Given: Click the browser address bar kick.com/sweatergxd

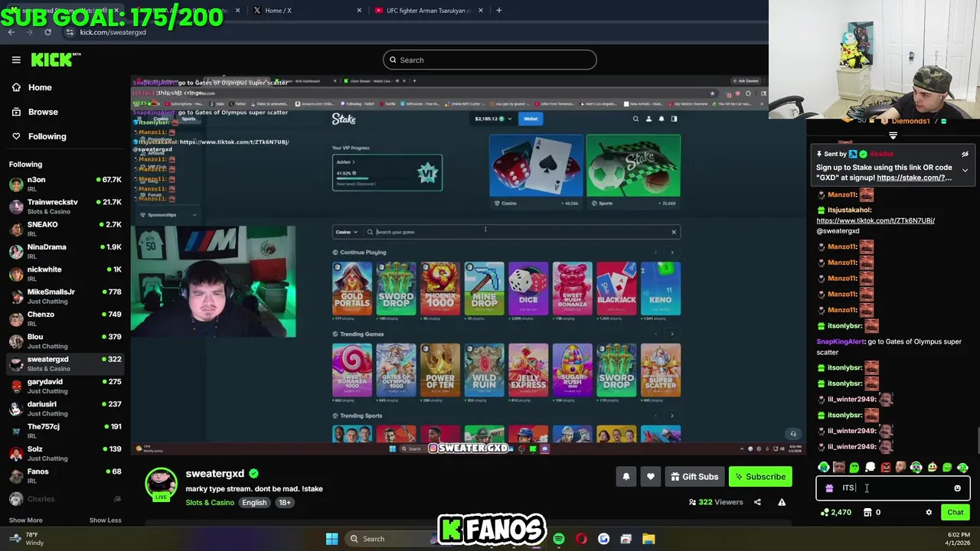Looking at the screenshot, I should pos(113,32).
